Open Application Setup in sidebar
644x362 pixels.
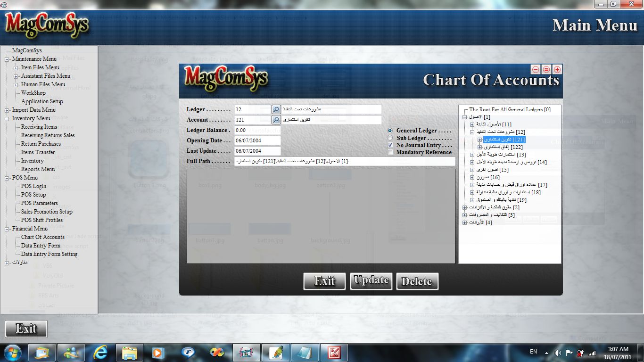(x=42, y=101)
